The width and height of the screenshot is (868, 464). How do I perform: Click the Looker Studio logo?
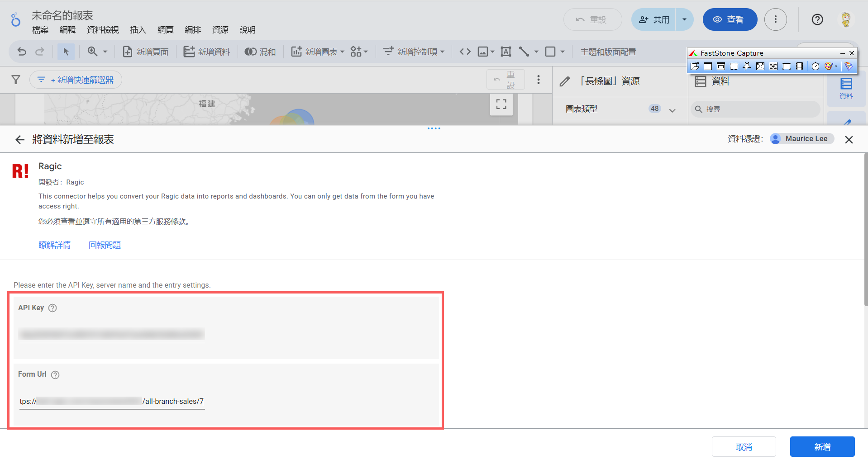[16, 19]
